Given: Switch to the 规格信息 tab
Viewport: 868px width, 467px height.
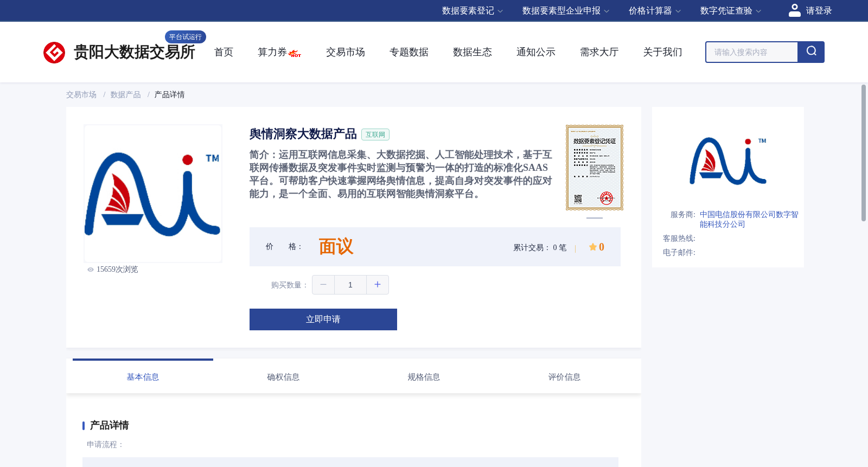Looking at the screenshot, I should point(424,377).
